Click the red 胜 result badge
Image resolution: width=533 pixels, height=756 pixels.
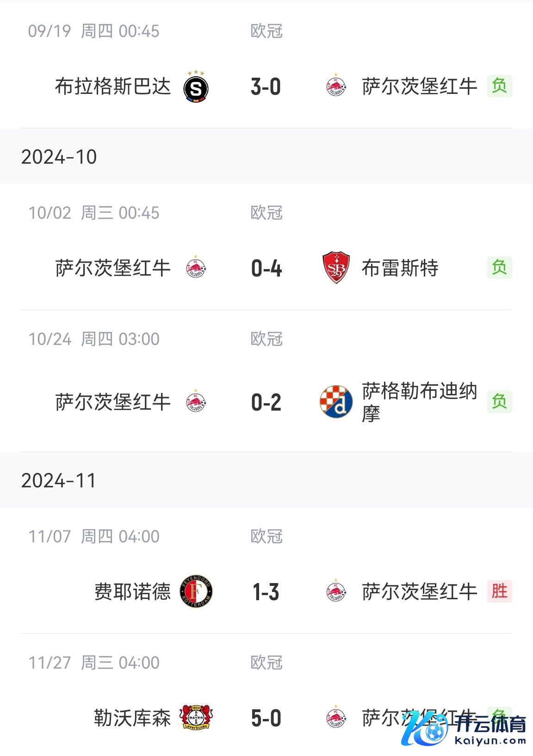499,591
